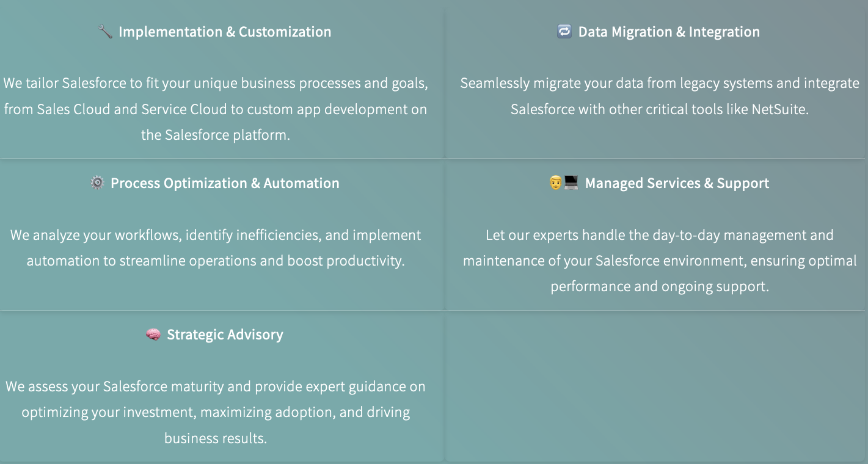
Task: Click the laptop emoji beside Managed Services
Action: point(571,183)
